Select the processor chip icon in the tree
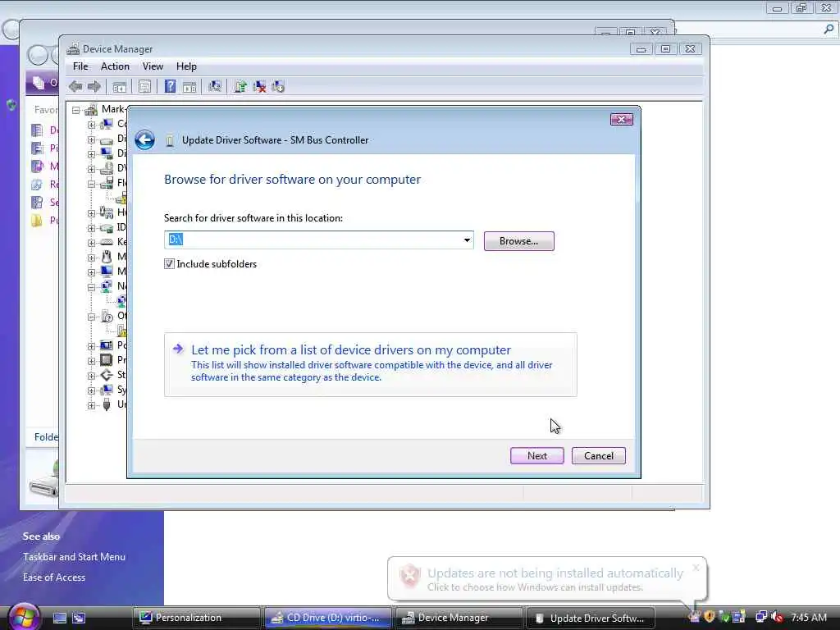The image size is (840, 630). (107, 360)
